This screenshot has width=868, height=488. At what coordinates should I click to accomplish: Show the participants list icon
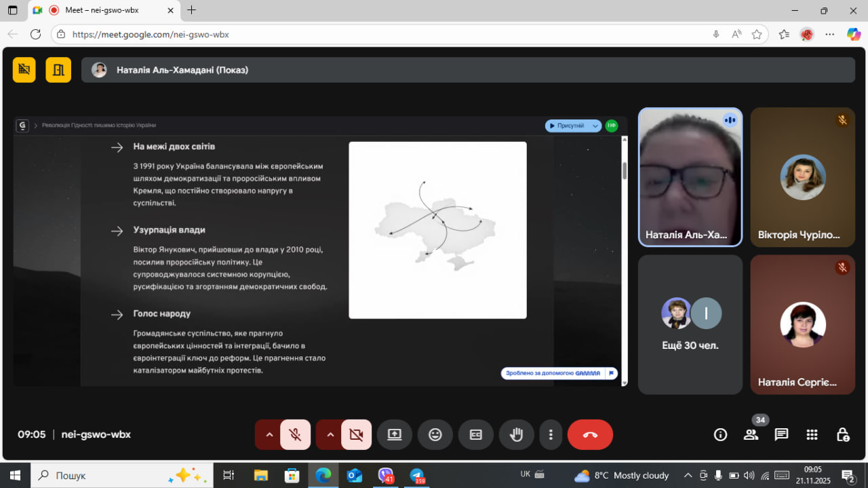click(751, 435)
